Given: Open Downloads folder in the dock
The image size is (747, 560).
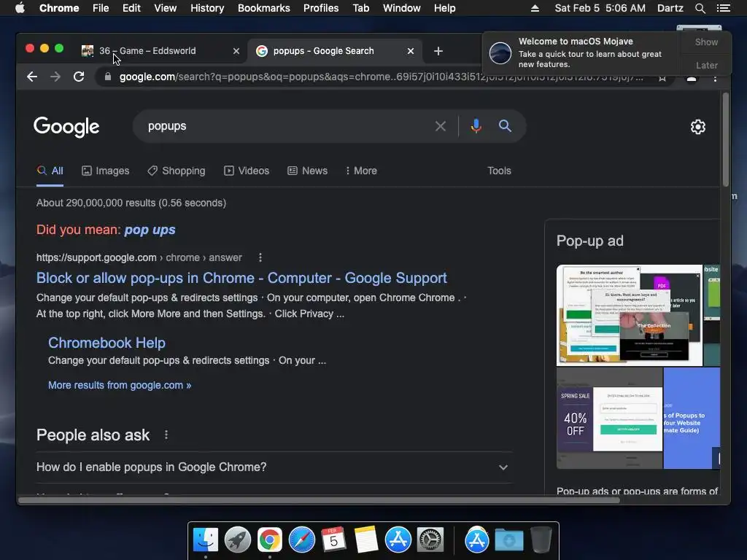Looking at the screenshot, I should pos(509,540).
